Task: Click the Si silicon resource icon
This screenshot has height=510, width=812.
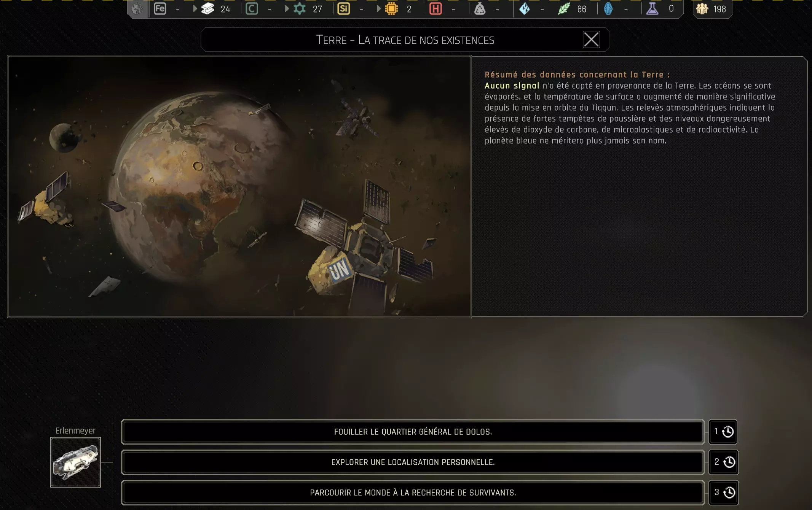Action: 343,8
